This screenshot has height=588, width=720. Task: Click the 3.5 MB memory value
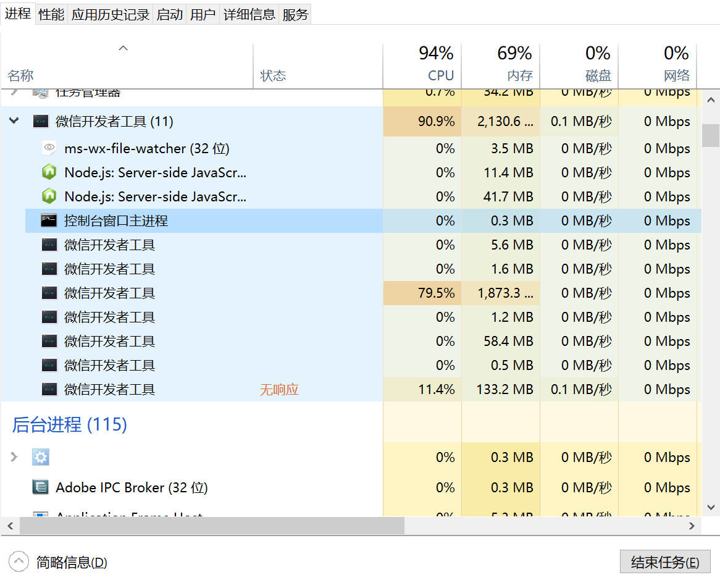tap(512, 148)
